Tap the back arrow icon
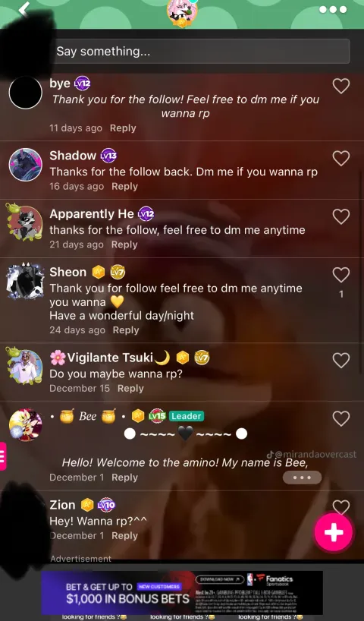 pos(24,9)
